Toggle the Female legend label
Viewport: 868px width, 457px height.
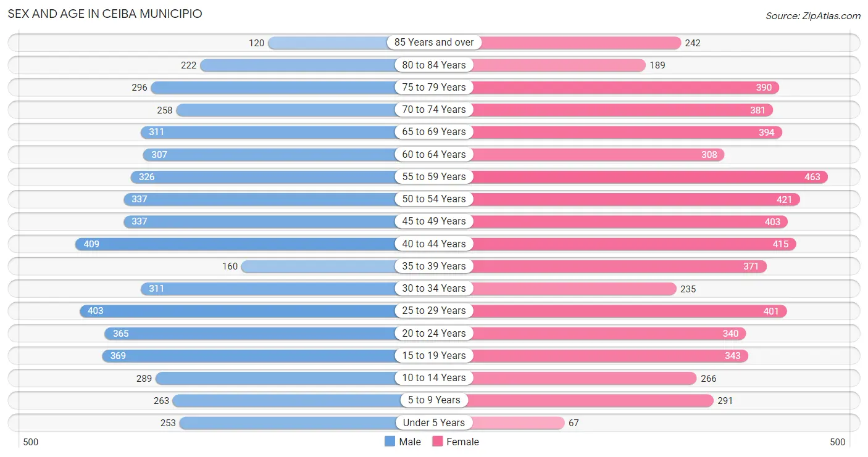463,442
